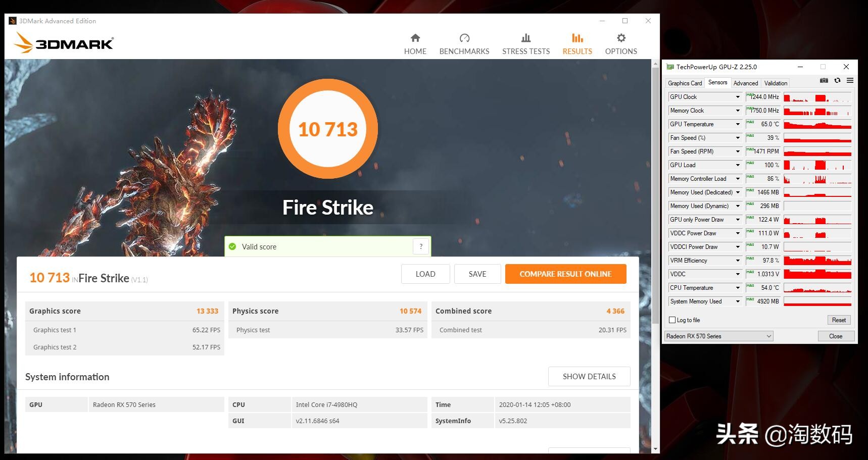Switch to STRESS TESTS
868x460 pixels.
pyautogui.click(x=526, y=44)
